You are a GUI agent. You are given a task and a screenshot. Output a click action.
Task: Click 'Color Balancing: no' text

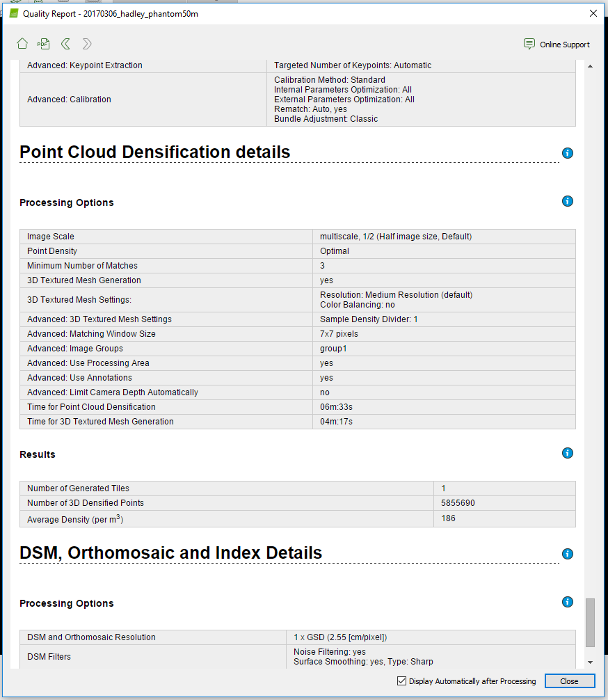click(x=357, y=305)
